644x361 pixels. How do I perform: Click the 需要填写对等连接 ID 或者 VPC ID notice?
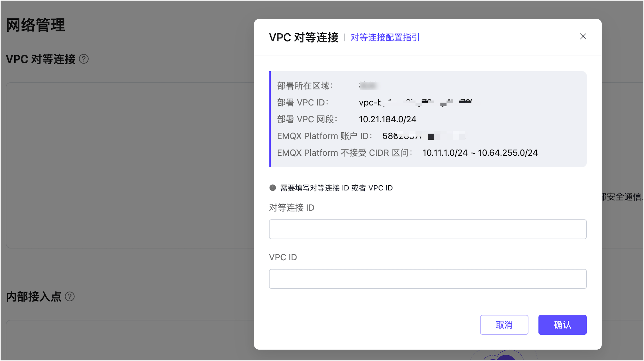336,188
